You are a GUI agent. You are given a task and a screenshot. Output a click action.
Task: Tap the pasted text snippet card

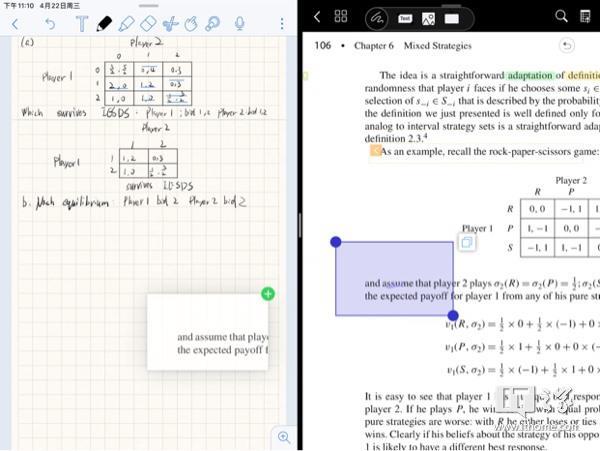click(x=208, y=332)
